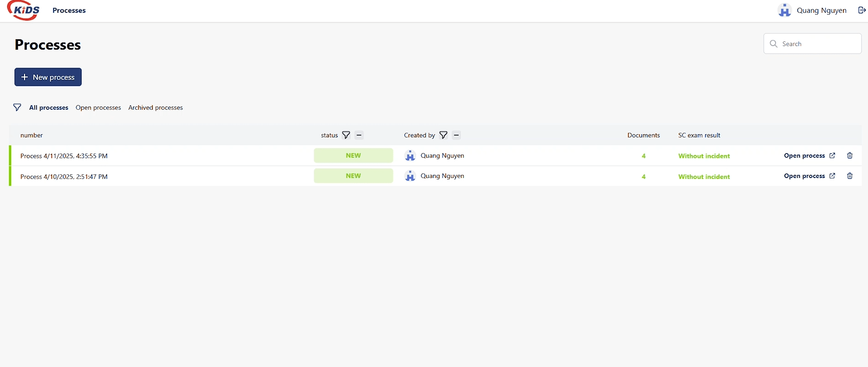Click user avatar icon in top header

[784, 10]
